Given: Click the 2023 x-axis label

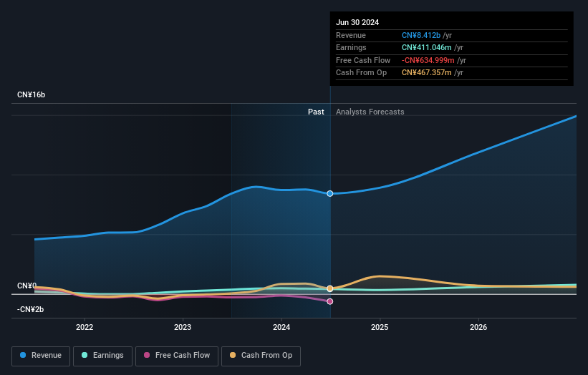Looking at the screenshot, I should [x=183, y=327].
